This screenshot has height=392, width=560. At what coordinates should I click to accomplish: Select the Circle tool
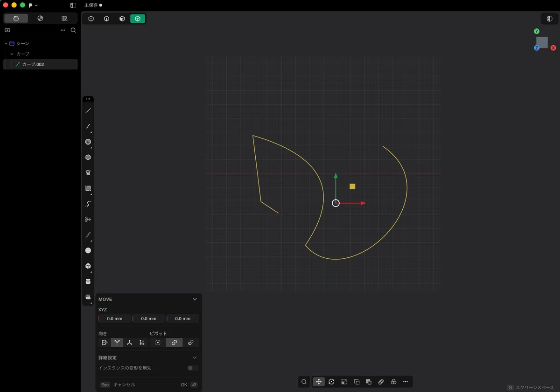pos(88,142)
